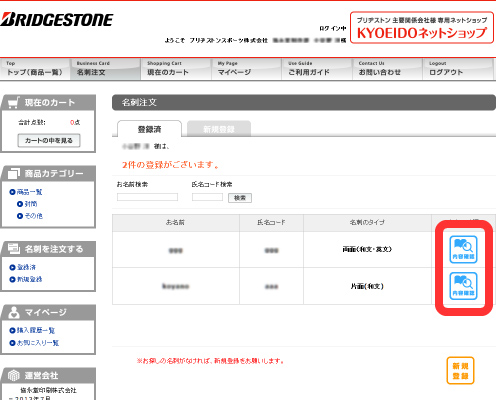496x400 pixels.
Task: Open content check icon for second card row
Action: [x=463, y=286]
